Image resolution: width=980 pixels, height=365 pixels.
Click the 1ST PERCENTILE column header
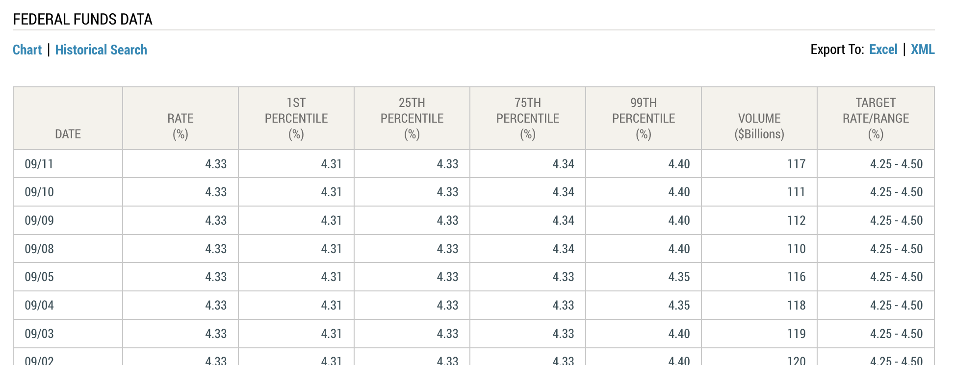point(296,118)
